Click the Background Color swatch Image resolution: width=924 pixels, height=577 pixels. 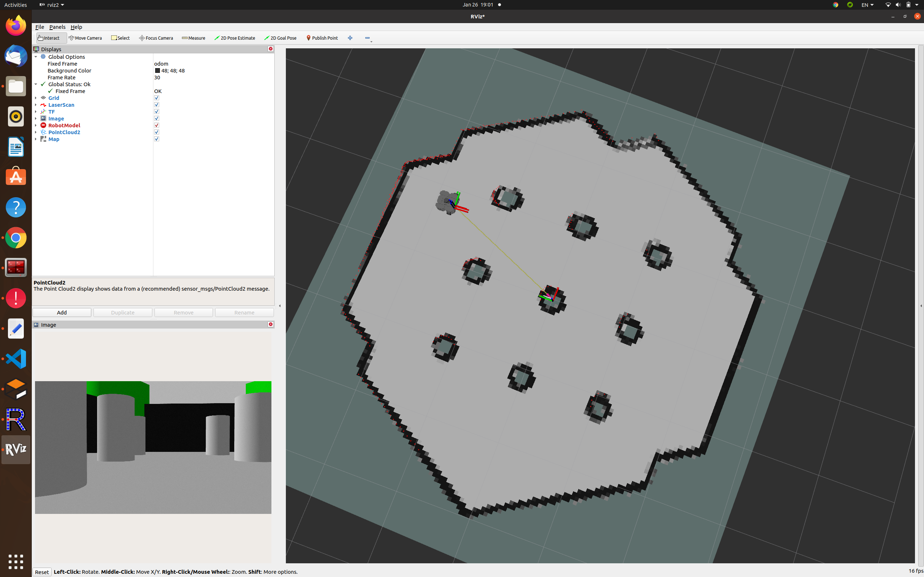(157, 71)
